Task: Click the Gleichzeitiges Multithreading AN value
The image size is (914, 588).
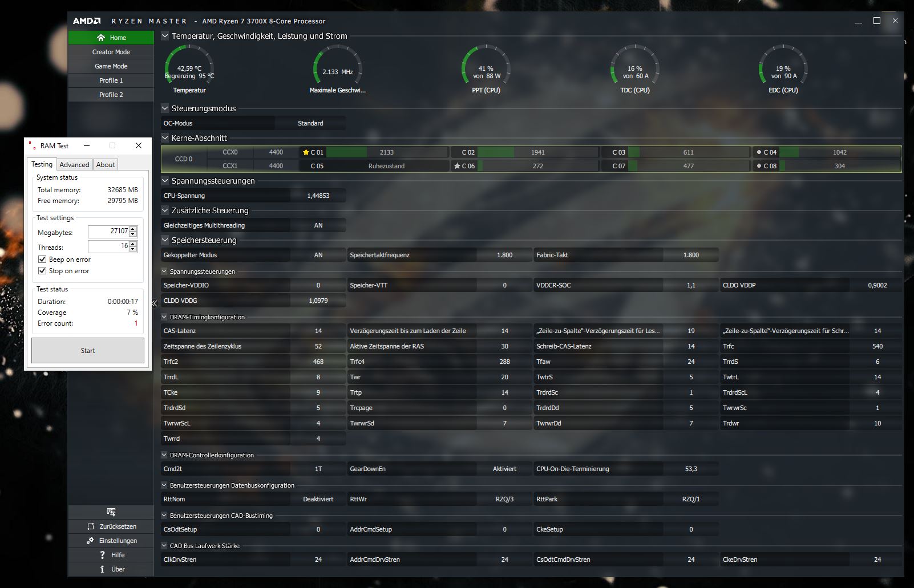Action: coord(318,225)
